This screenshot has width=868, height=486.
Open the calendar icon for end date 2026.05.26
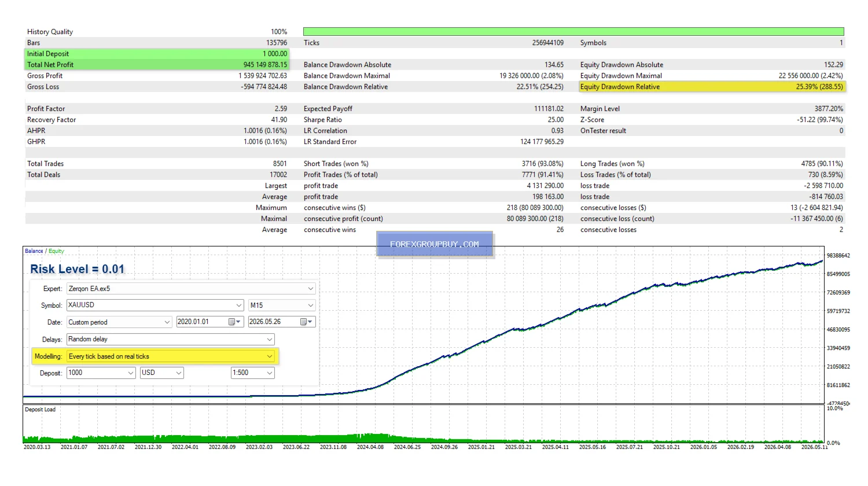(306, 322)
